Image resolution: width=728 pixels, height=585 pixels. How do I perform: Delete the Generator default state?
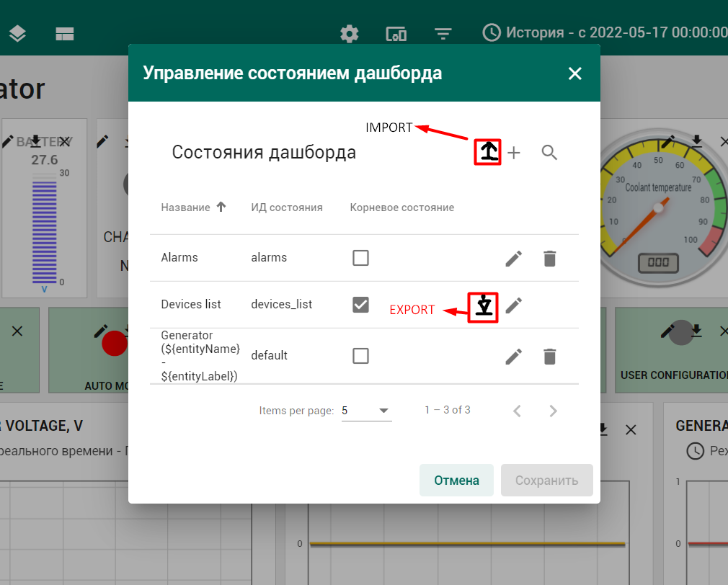click(x=550, y=357)
